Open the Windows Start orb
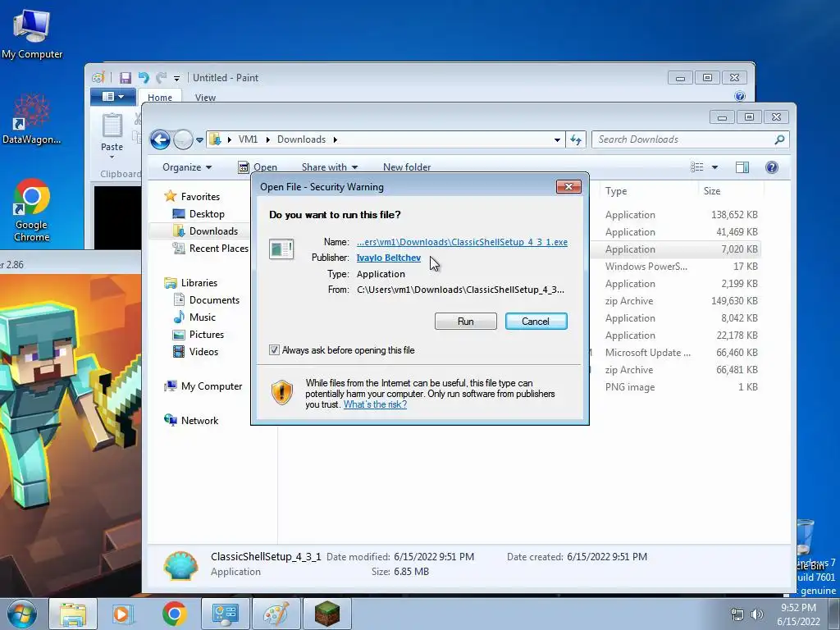The height and width of the screenshot is (630, 840). coord(22,614)
